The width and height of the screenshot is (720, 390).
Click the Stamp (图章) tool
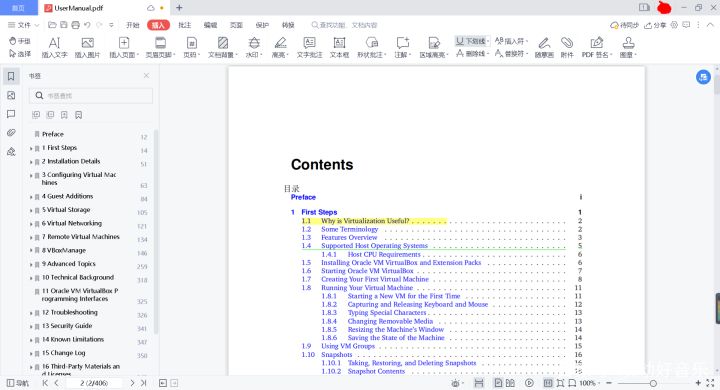tap(628, 47)
